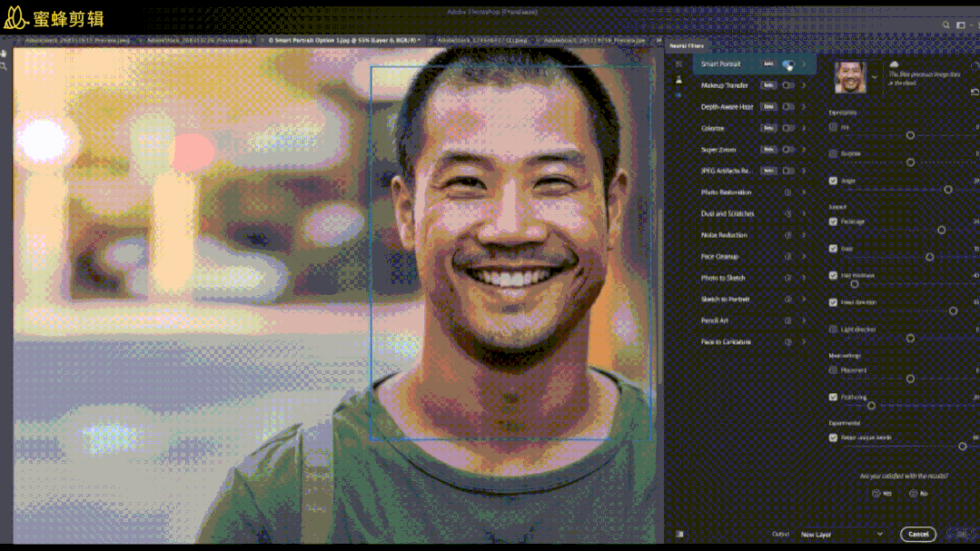Screen dimensions: 980x551
Task: Click the Gaze slider handle
Action: pyautogui.click(x=930, y=257)
